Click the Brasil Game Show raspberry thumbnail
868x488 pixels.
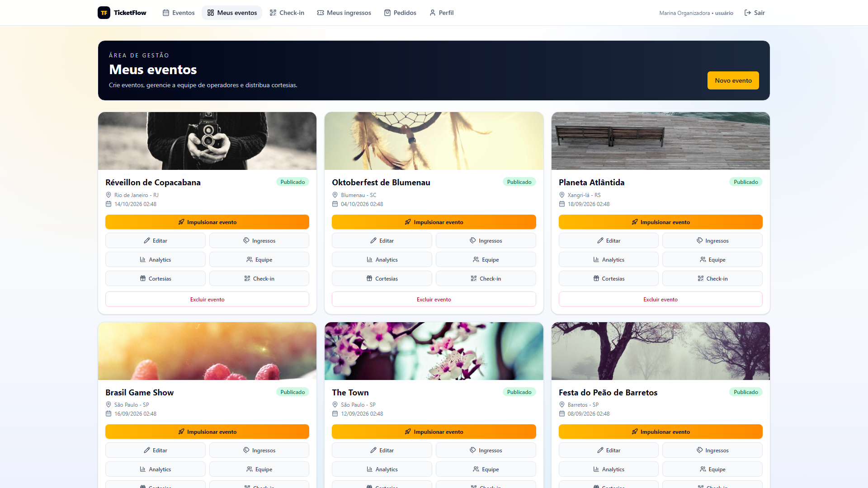207,351
